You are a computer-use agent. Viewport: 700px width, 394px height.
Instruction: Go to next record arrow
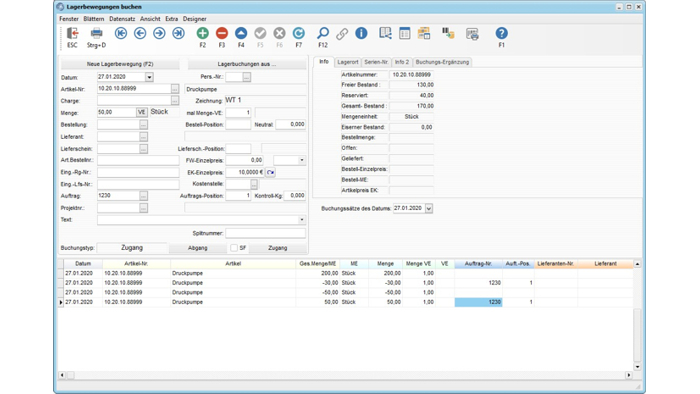pos(159,33)
